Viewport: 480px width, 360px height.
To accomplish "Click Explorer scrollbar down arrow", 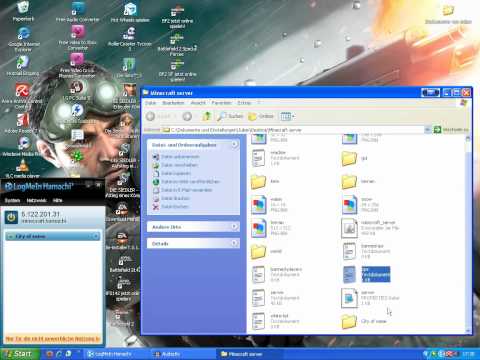I will click(x=468, y=331).
